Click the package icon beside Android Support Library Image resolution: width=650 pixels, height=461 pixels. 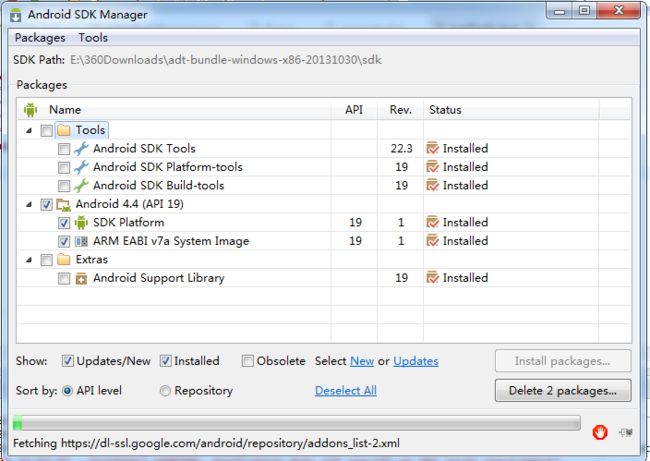[81, 278]
